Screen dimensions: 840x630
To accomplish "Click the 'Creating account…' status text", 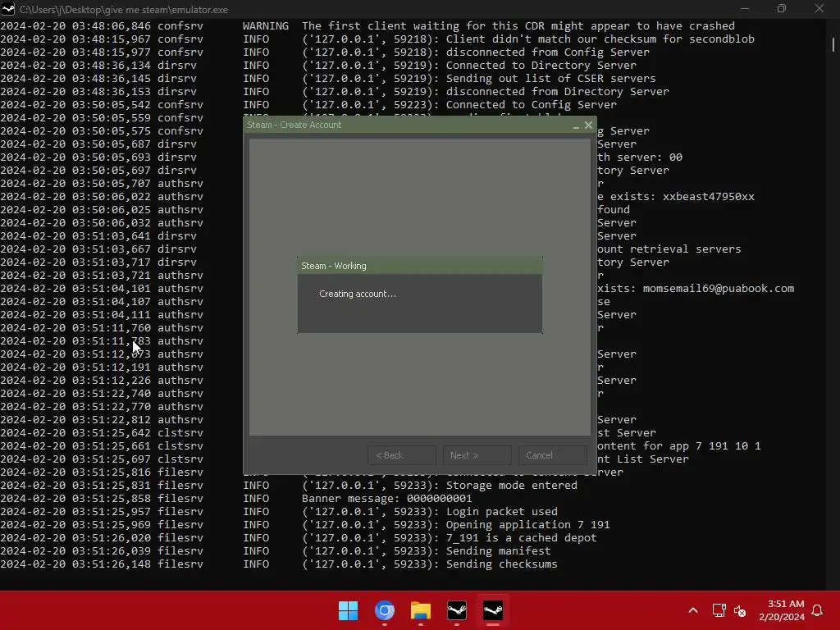I will click(x=358, y=294).
